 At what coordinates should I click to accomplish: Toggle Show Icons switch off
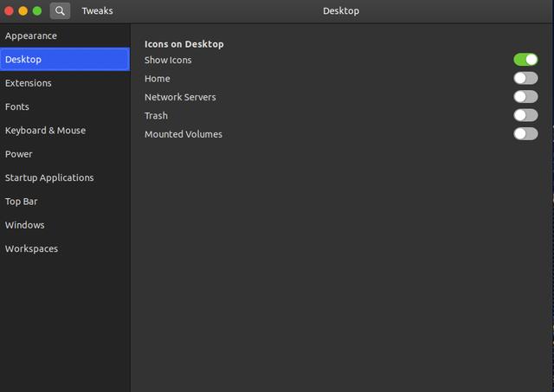[x=525, y=60]
